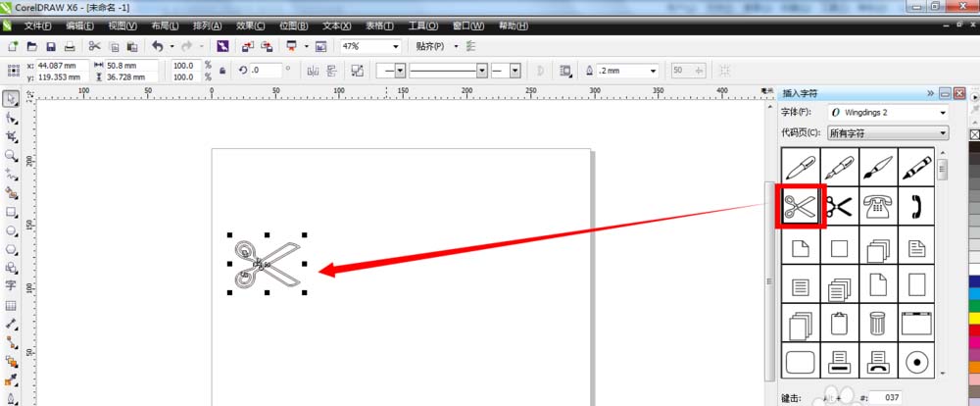Select the Ellipse tool
980x406 pixels.
pos(11,230)
